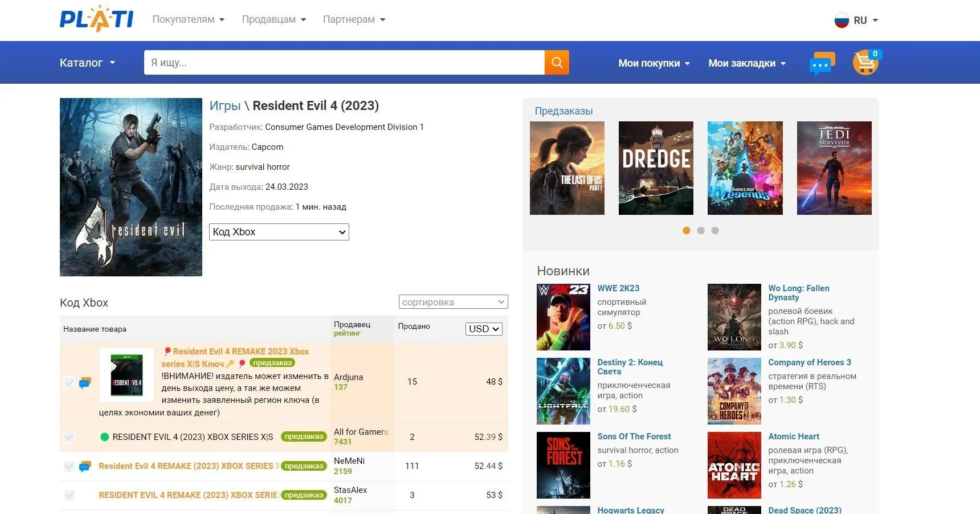Open the Atomic Heart link
The image size is (980, 514).
click(x=794, y=437)
